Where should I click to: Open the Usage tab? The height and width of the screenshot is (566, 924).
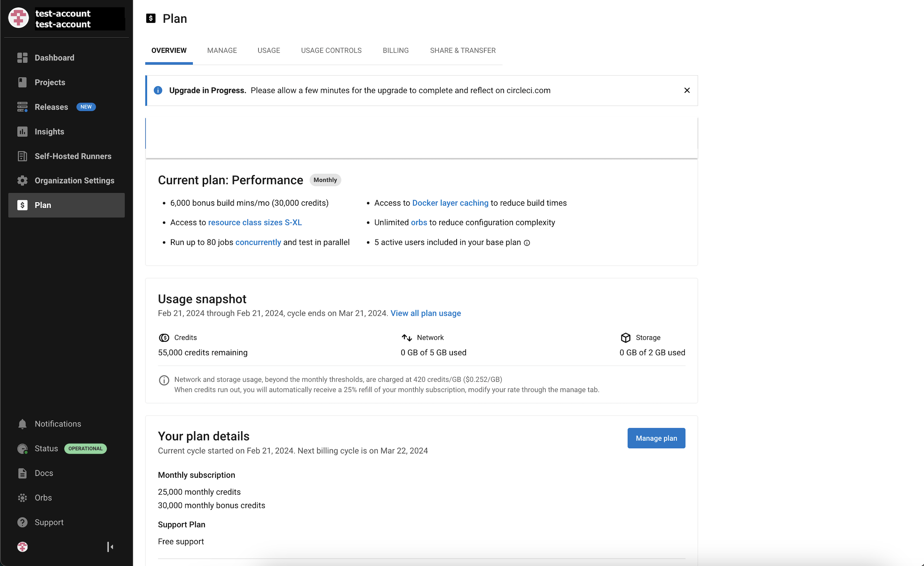click(268, 51)
